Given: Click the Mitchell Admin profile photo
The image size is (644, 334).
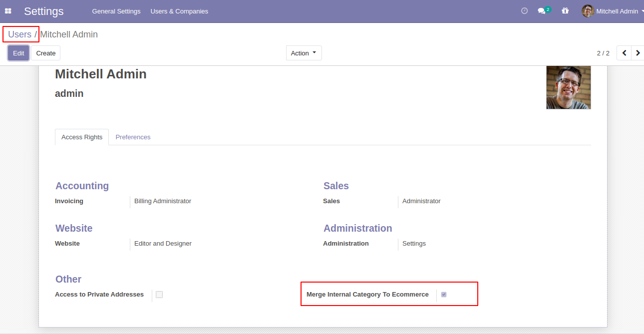Looking at the screenshot, I should (569, 87).
